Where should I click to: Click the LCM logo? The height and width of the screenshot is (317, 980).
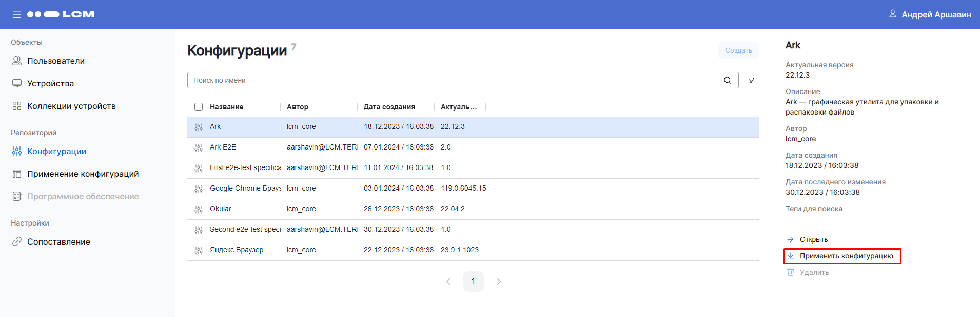coord(61,14)
